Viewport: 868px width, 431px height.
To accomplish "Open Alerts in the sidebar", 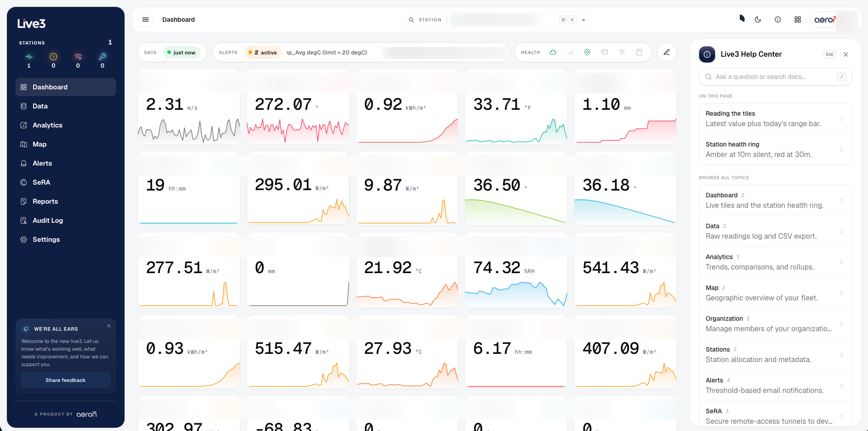I will pyautogui.click(x=66, y=163).
